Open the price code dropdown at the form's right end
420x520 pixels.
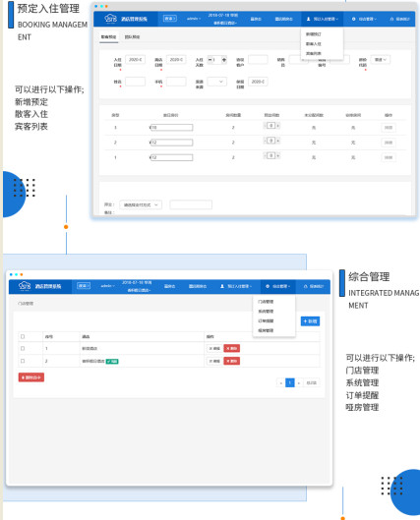(x=381, y=60)
